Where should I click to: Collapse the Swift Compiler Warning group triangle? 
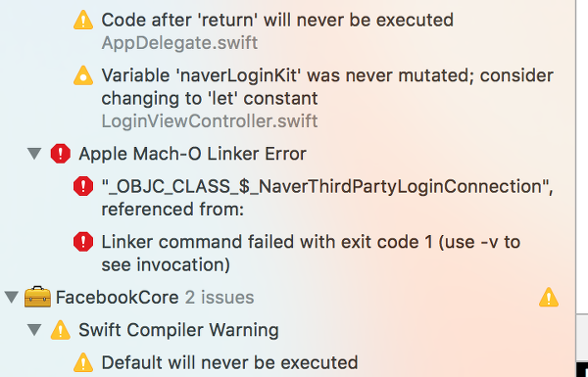tap(34, 330)
